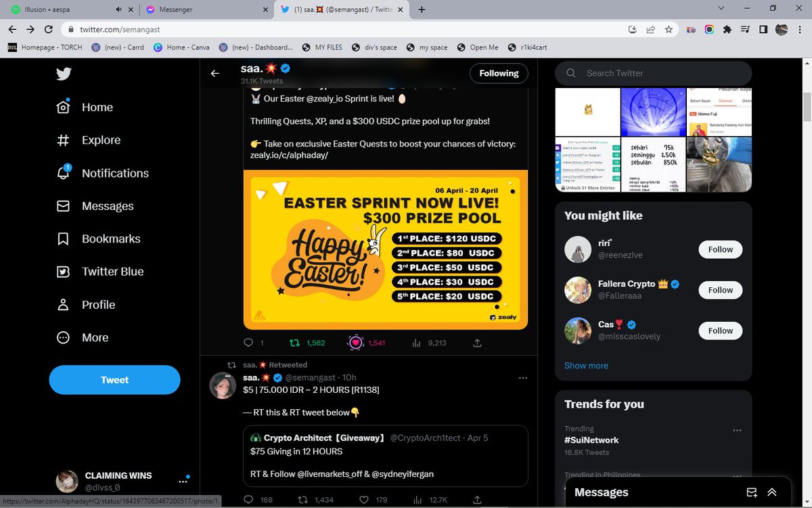Click the address bar URL

click(120, 30)
